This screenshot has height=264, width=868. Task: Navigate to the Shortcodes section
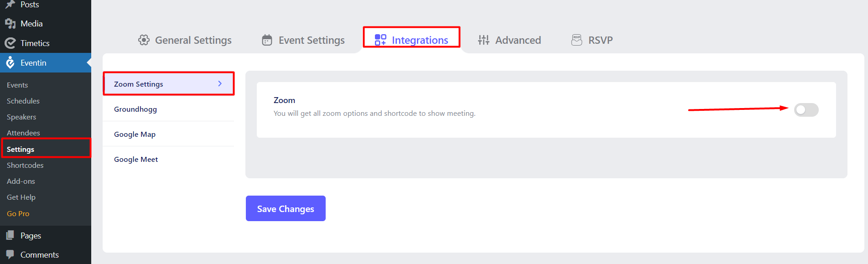25,165
